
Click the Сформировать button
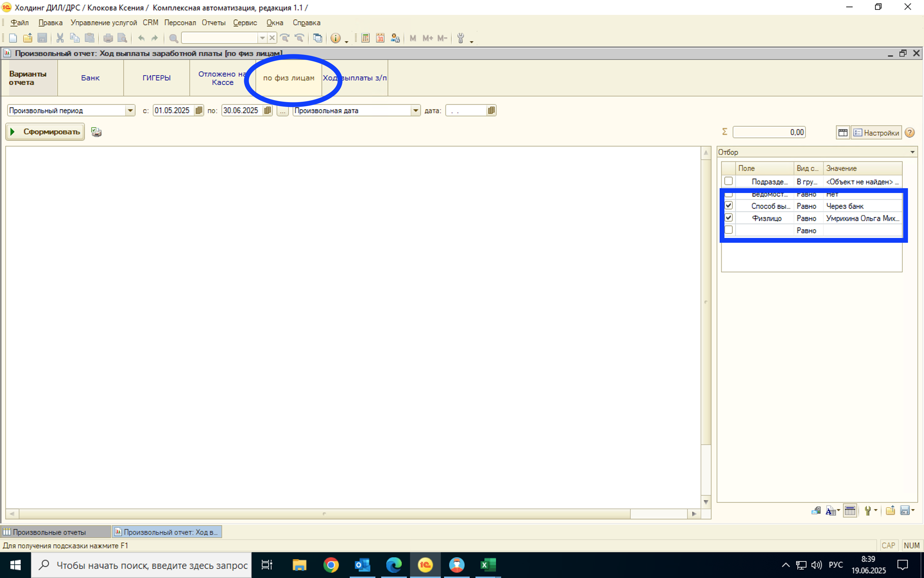[46, 132]
